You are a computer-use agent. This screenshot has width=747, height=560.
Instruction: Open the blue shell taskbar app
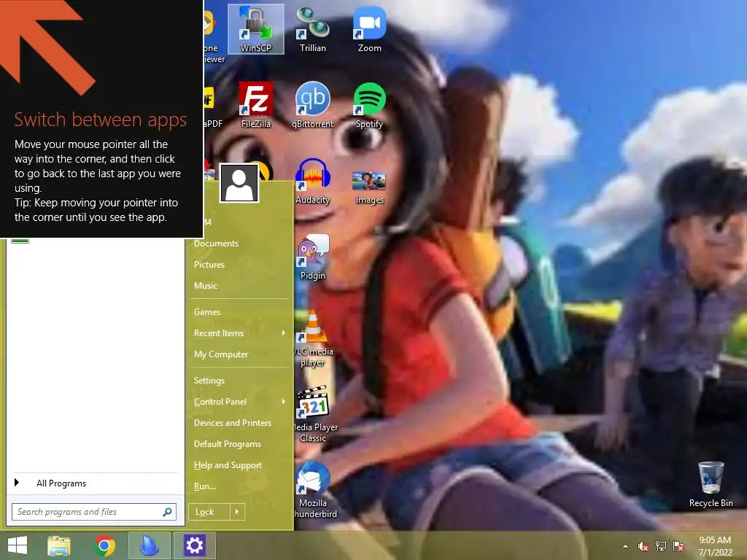149,545
